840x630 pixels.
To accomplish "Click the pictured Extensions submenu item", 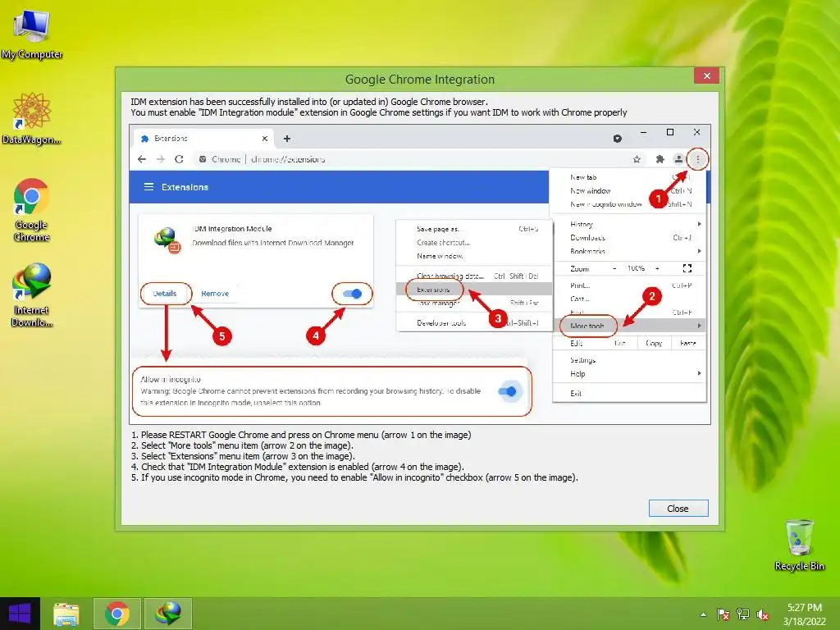I will click(x=474, y=290).
